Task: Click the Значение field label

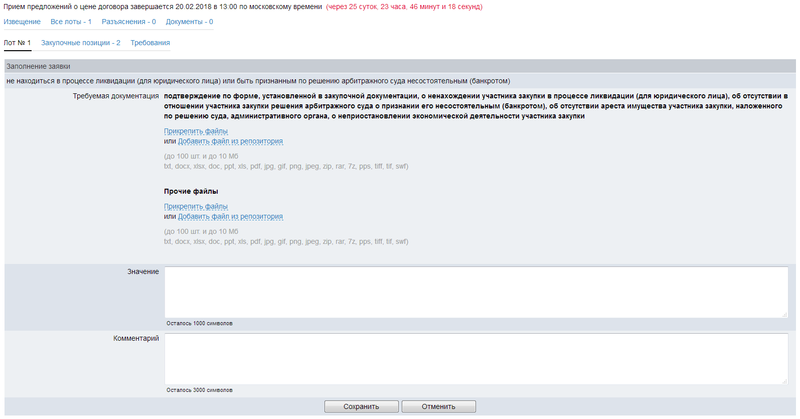Action: [x=143, y=272]
